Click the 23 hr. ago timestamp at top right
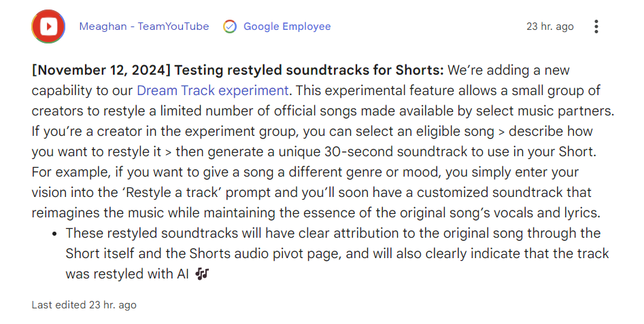 pyautogui.click(x=550, y=27)
